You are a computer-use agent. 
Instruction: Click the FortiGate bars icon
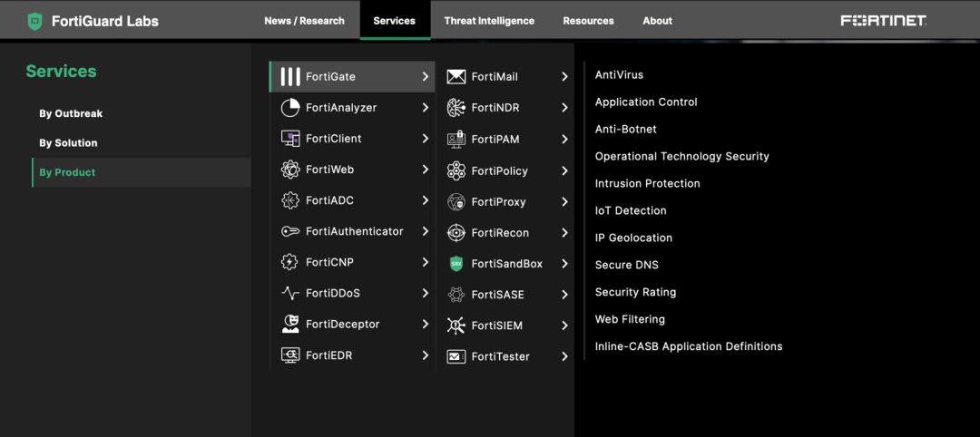point(290,77)
